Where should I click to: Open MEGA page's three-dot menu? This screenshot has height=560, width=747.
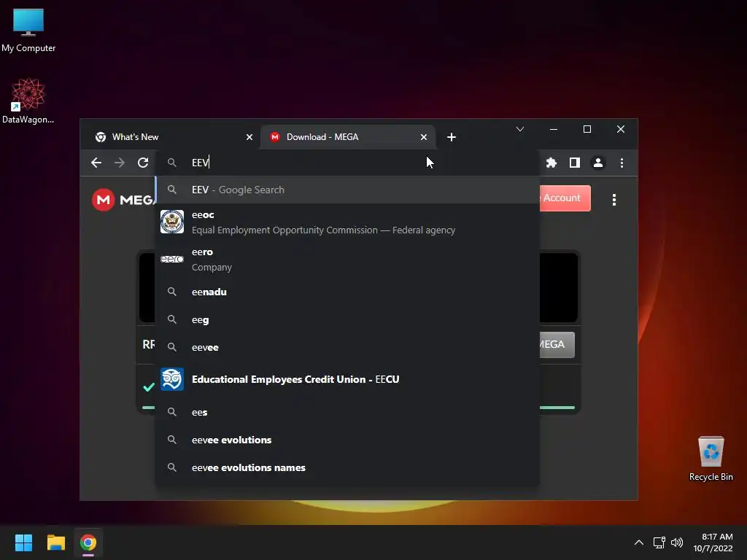(x=614, y=200)
